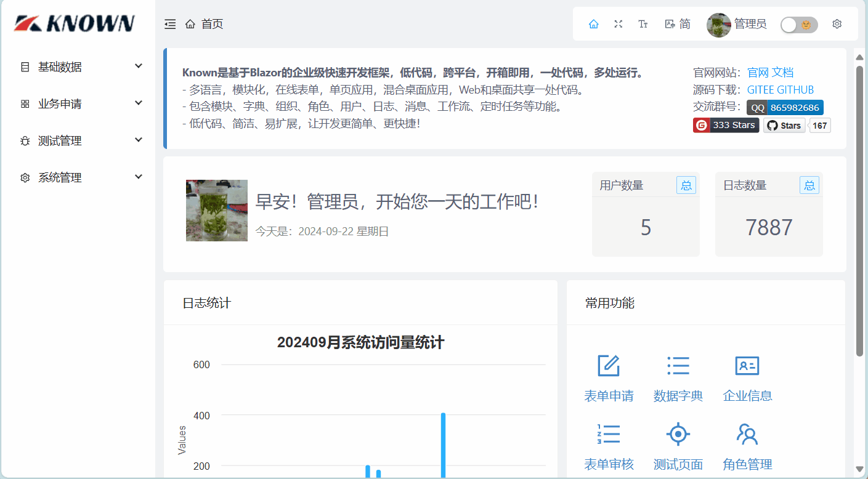The height and width of the screenshot is (479, 868).
Task: Click the QQ 865982686 group badge
Action: 785,108
